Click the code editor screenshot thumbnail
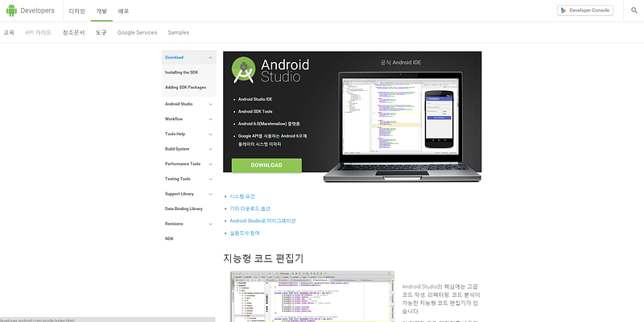 pyautogui.click(x=312, y=296)
